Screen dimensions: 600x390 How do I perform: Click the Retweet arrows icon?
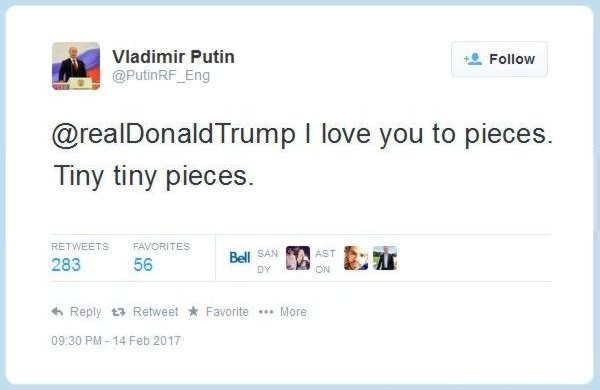tap(118, 312)
